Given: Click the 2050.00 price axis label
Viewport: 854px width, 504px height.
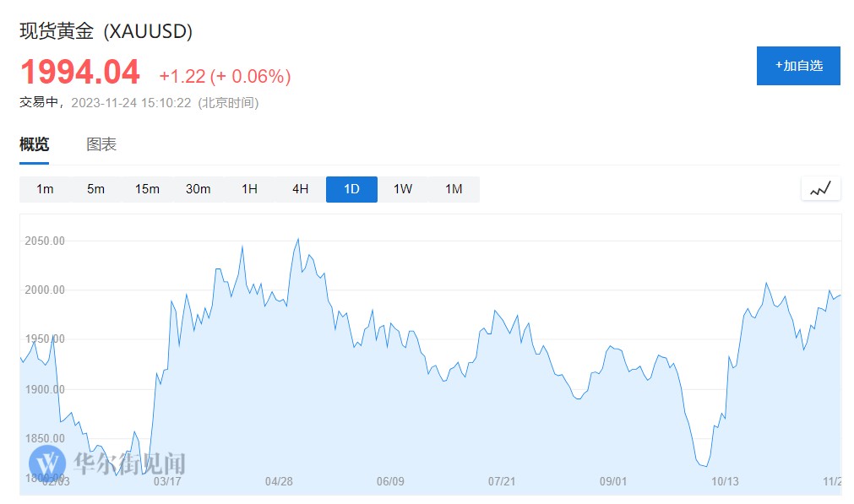Looking at the screenshot, I should click(45, 241).
